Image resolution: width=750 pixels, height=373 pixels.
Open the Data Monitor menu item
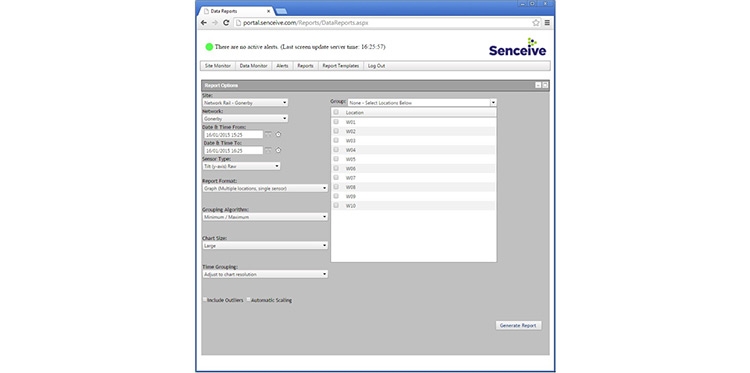point(254,66)
